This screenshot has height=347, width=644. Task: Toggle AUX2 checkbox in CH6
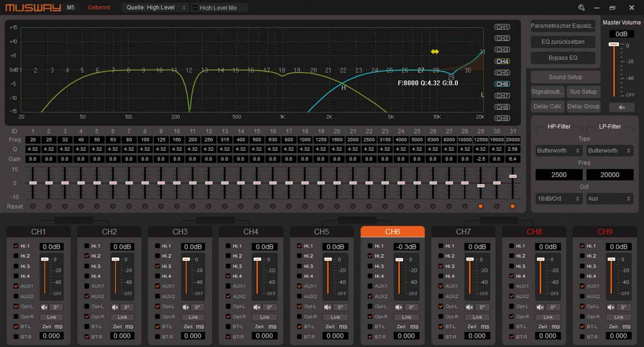[x=371, y=296]
